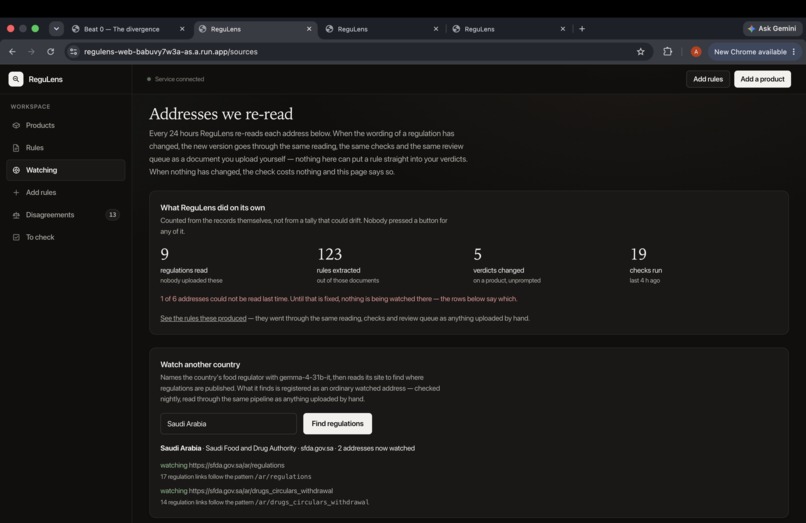
Task: Open To check in the sidebar
Action: point(66,237)
